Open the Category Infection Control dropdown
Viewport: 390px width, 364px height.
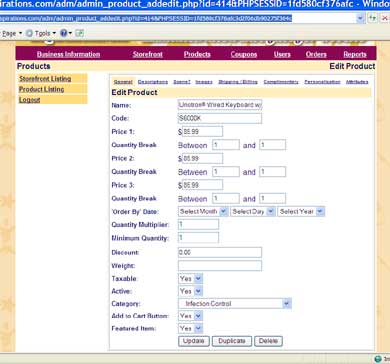pos(235,304)
